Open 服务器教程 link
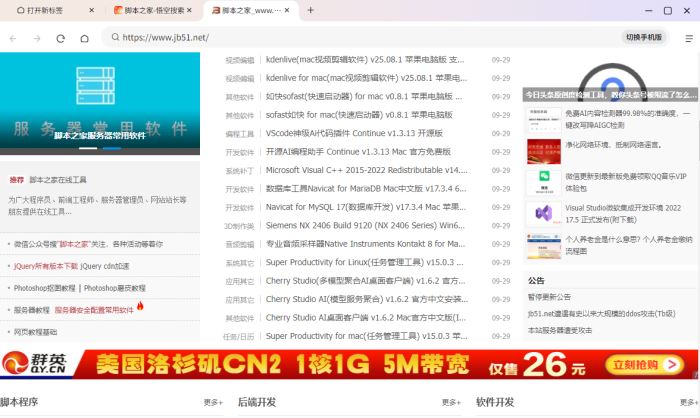Screen dimensions: 700x418 pos(31,310)
